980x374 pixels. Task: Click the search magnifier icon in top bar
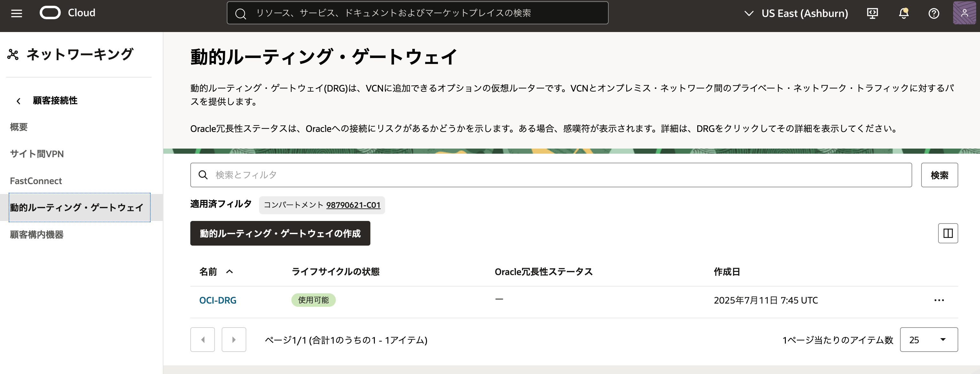241,14
